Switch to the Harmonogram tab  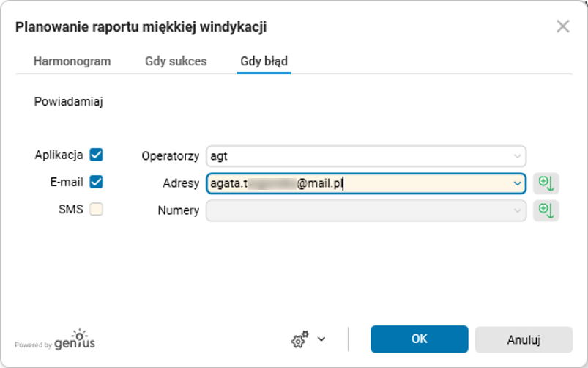(72, 61)
